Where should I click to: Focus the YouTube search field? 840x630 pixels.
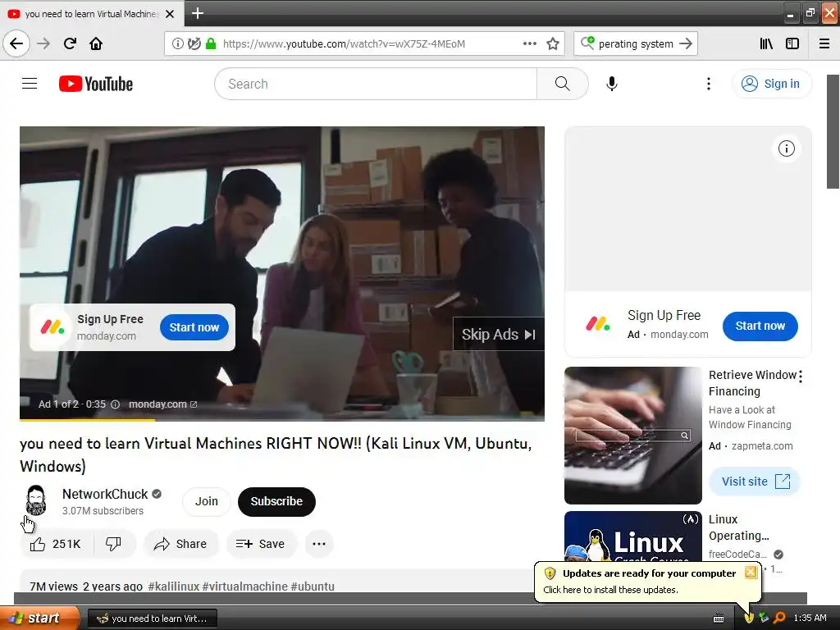[x=376, y=84]
